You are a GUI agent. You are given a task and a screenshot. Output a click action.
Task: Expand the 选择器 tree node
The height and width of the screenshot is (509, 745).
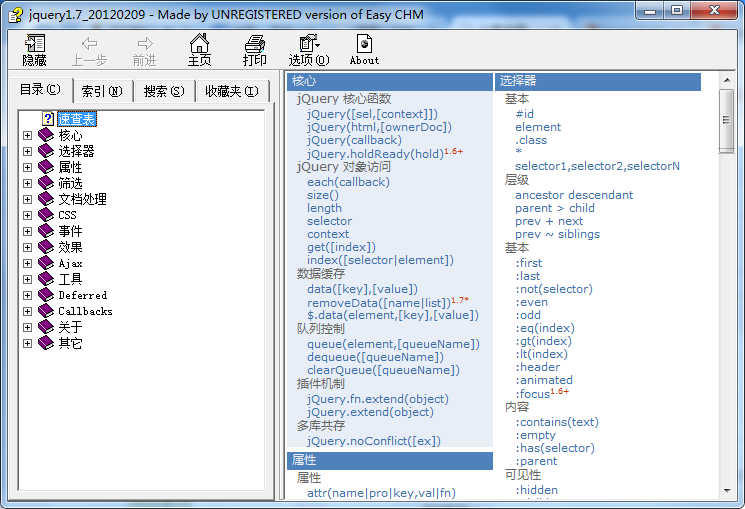click(28, 151)
